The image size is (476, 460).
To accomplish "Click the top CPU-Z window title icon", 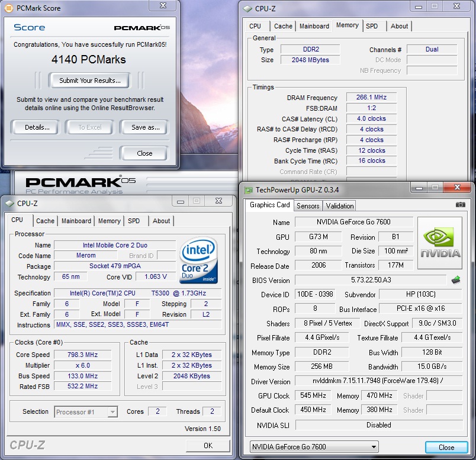I will 247,9.
